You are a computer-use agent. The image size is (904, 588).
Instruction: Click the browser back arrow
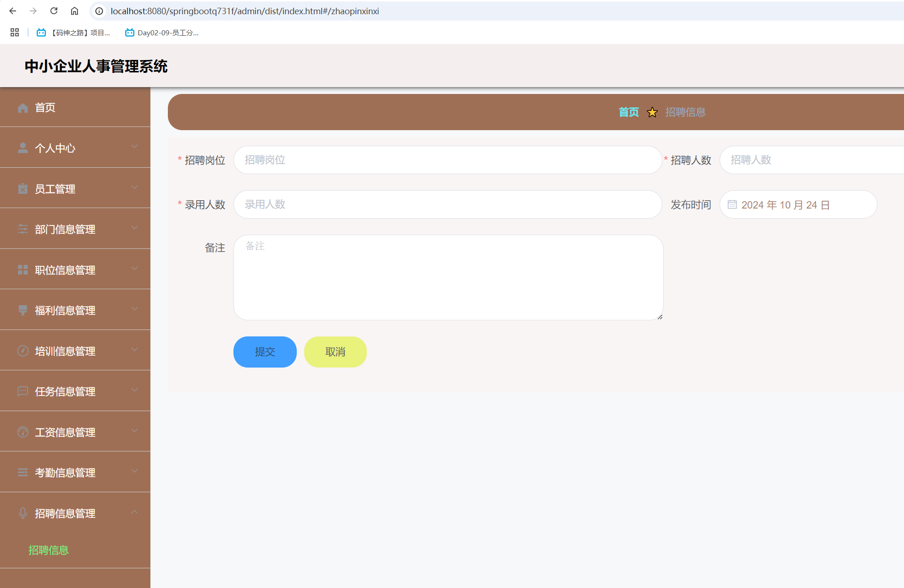point(13,11)
